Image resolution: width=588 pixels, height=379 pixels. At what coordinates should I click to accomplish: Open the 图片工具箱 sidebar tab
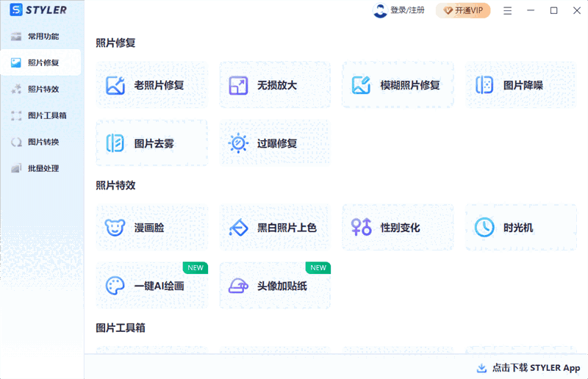pyautogui.click(x=40, y=115)
